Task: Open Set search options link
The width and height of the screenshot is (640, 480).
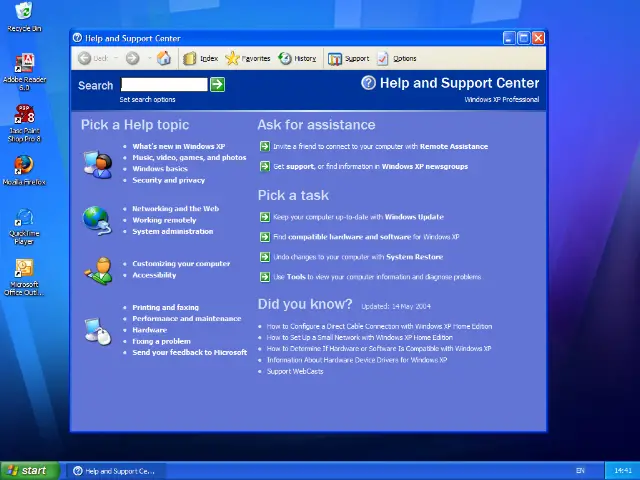Action: click(147, 99)
